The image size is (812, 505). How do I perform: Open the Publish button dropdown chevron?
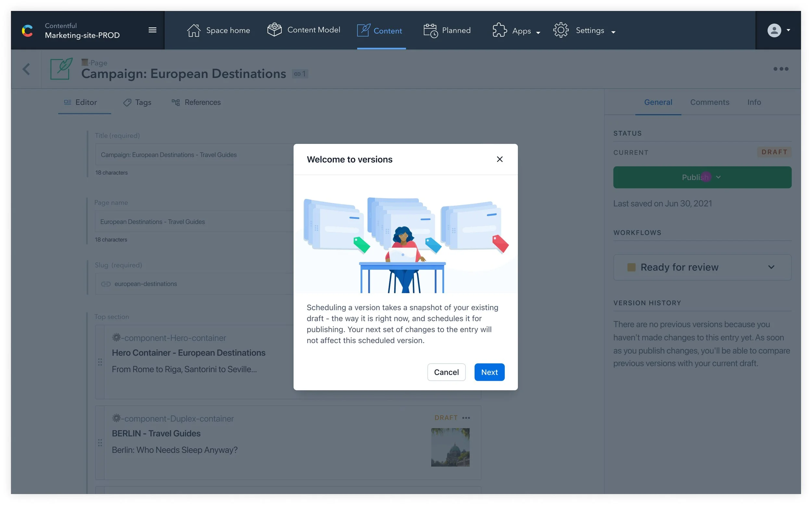718,177
